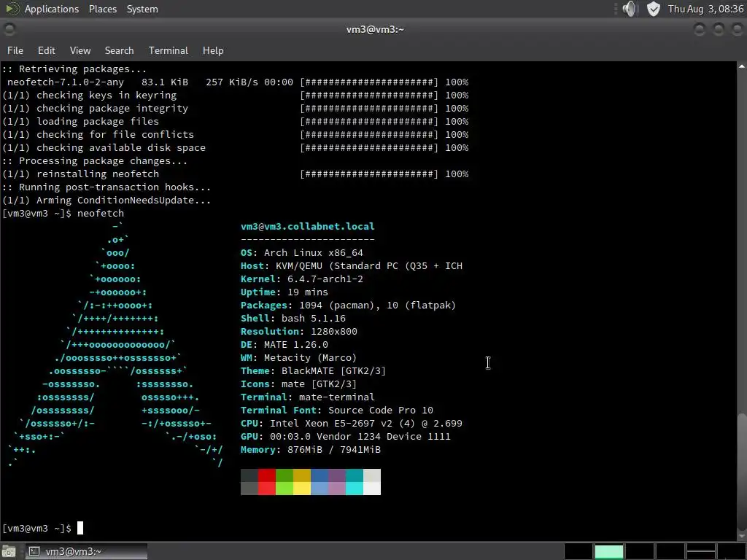Open the clock showing Thu Aug 3, 08:36

[x=705, y=9]
